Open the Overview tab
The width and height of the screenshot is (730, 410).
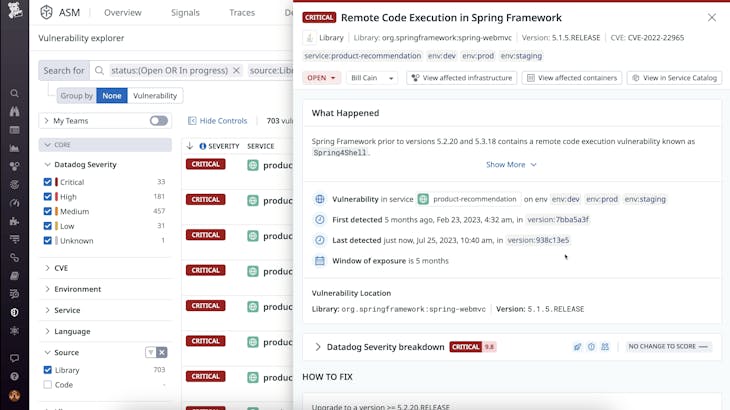(x=122, y=13)
